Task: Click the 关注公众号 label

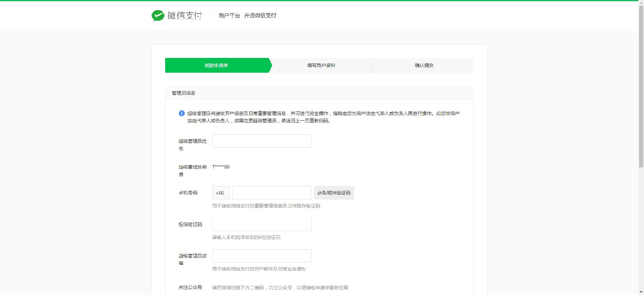Action: coord(190,287)
